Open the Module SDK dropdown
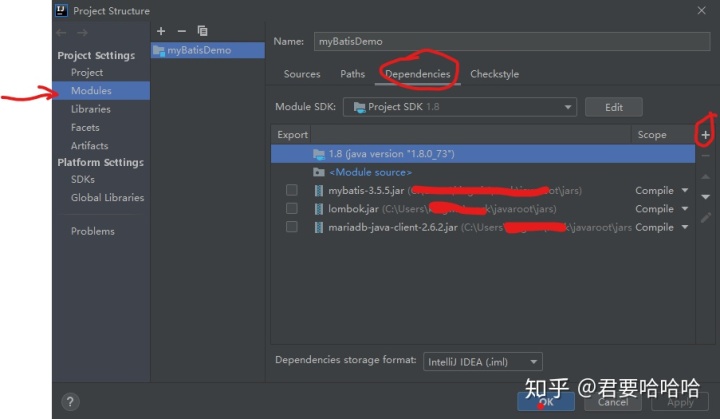This screenshot has width=720, height=419. click(x=460, y=107)
